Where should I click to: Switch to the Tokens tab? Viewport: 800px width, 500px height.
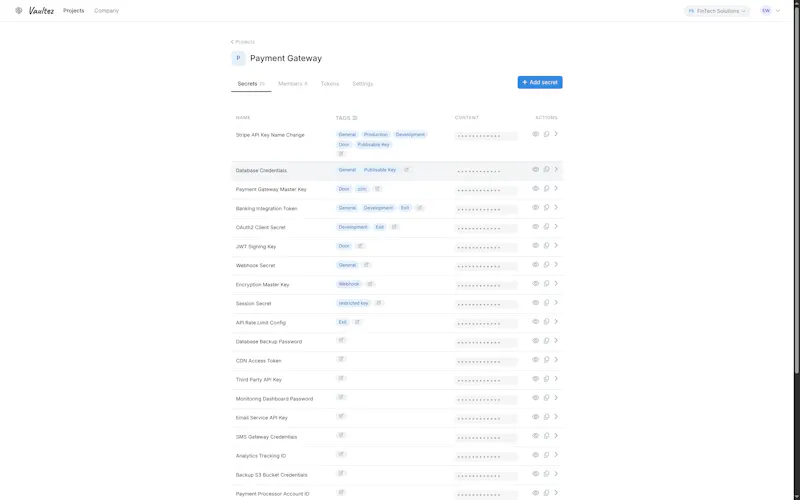click(x=330, y=84)
